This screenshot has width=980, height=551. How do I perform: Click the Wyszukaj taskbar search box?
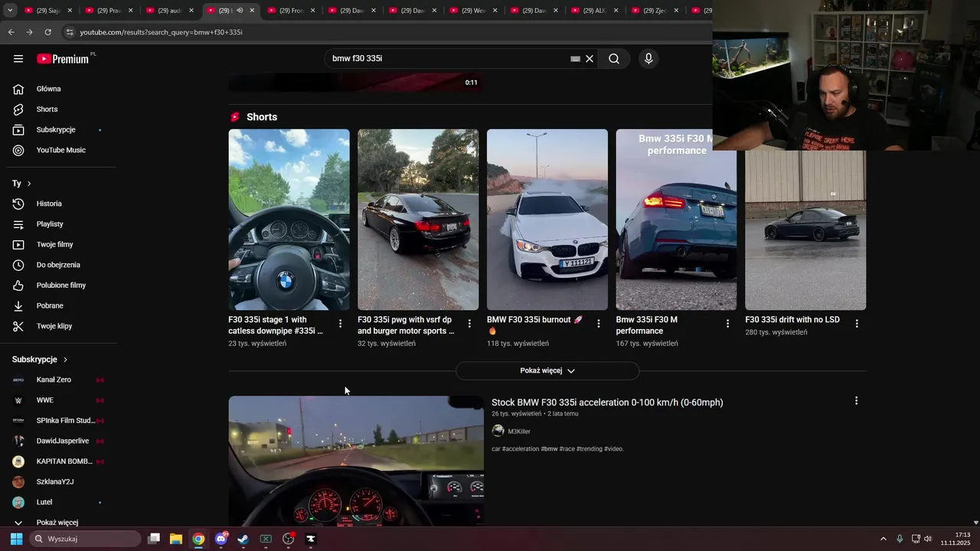pyautogui.click(x=85, y=539)
